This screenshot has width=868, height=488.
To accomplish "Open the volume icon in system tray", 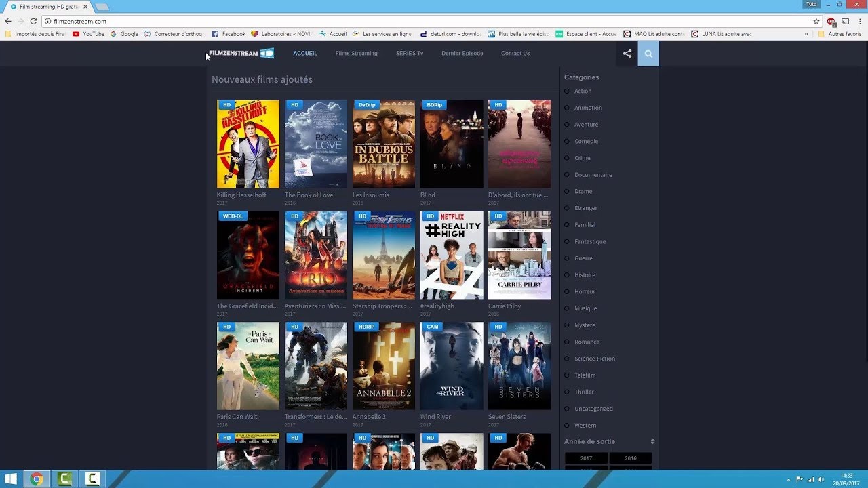I will [x=821, y=479].
